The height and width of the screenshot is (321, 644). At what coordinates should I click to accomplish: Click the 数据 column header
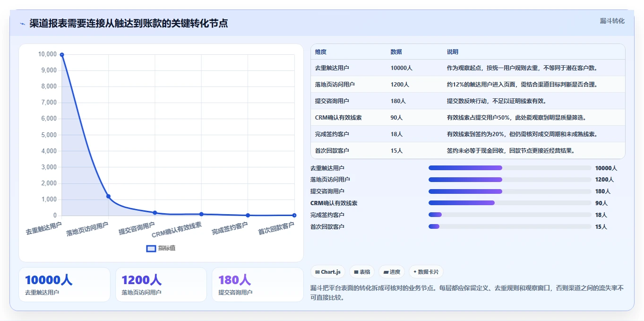(x=396, y=52)
